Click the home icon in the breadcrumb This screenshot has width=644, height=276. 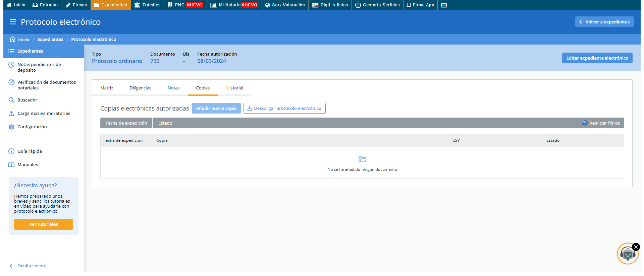(13, 39)
